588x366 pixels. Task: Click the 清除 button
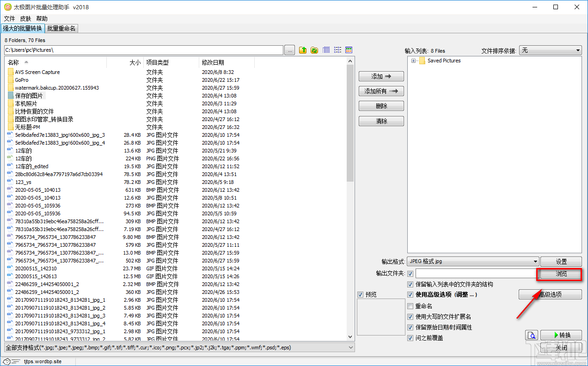(381, 121)
